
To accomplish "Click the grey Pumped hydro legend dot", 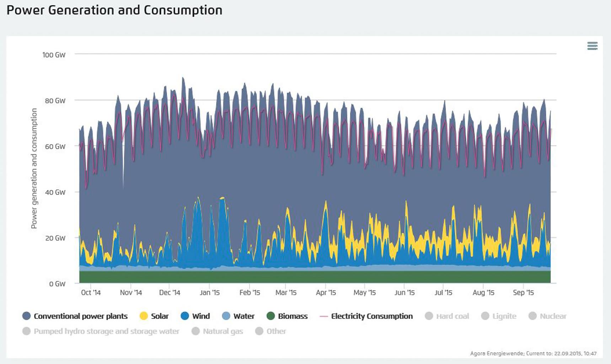I will point(26,331).
